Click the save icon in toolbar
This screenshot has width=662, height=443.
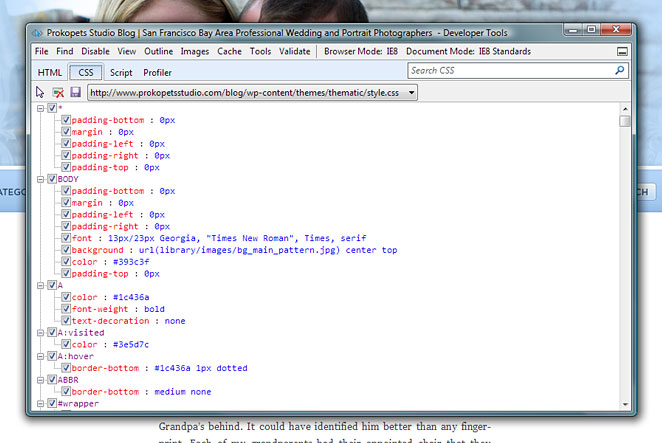(x=75, y=92)
